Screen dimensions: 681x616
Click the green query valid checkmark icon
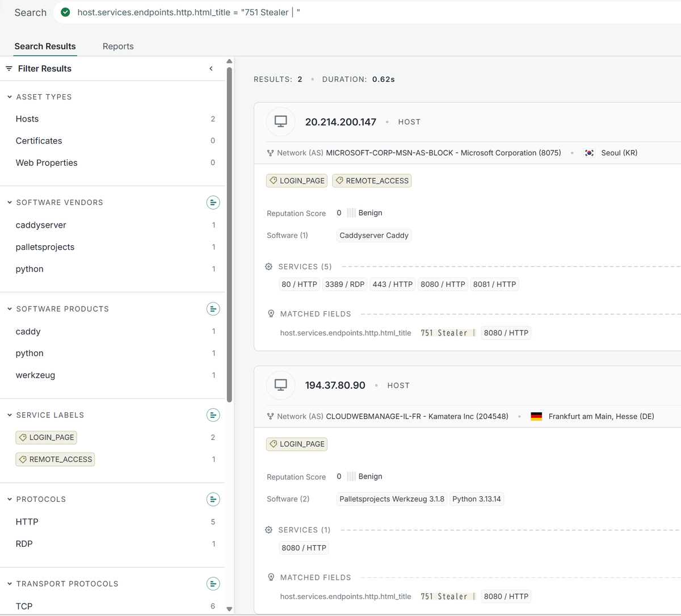click(66, 12)
